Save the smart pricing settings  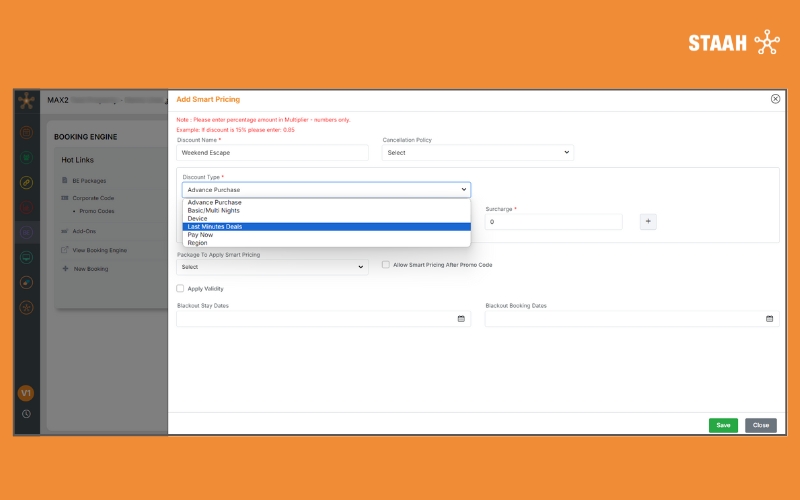(723, 425)
